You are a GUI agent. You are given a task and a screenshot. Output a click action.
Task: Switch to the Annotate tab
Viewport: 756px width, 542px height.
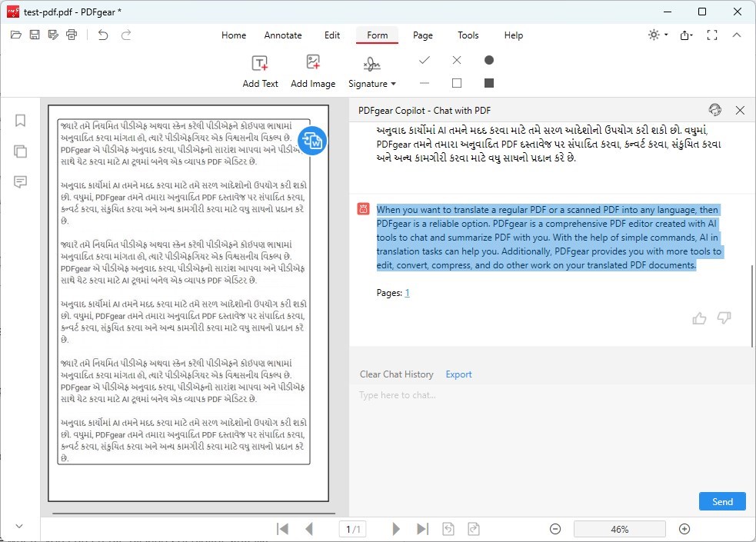(282, 35)
